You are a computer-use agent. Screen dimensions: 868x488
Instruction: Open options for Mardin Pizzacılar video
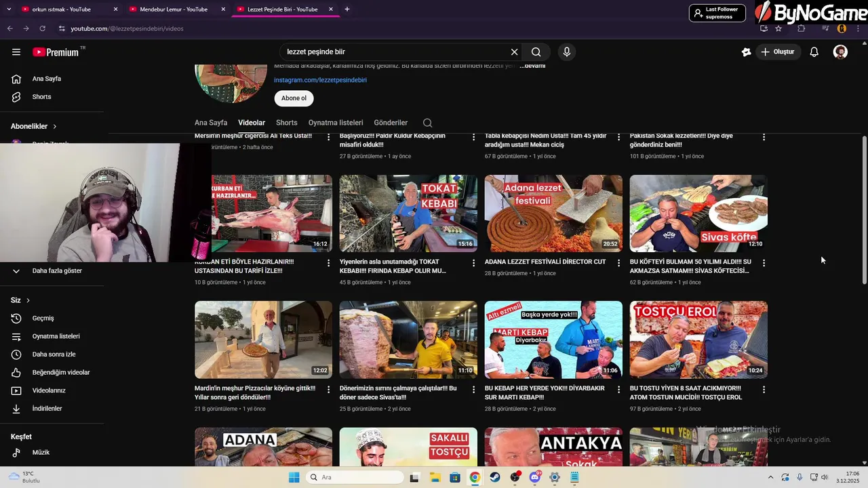click(328, 390)
